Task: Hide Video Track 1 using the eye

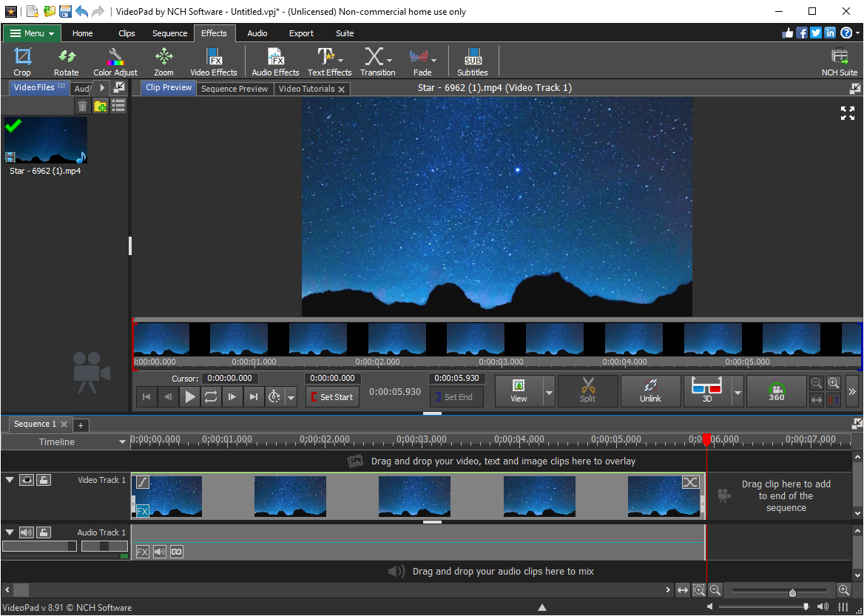Action: [27, 480]
